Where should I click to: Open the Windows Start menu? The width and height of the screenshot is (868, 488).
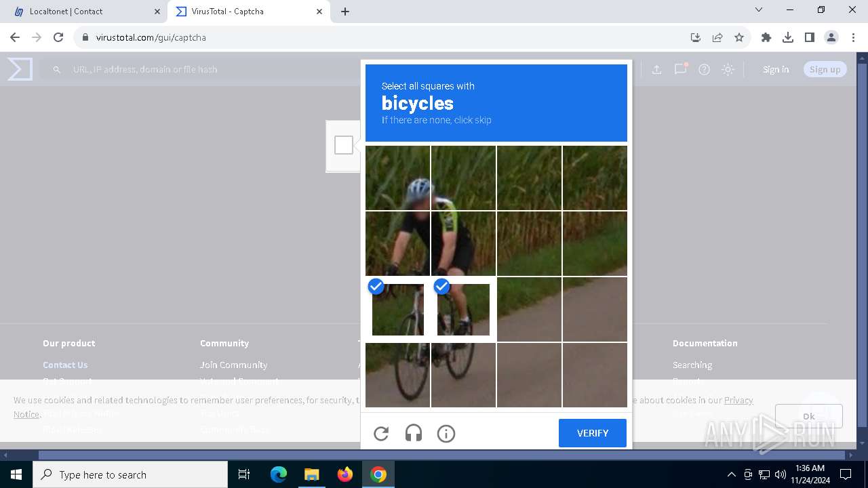pos(16,474)
